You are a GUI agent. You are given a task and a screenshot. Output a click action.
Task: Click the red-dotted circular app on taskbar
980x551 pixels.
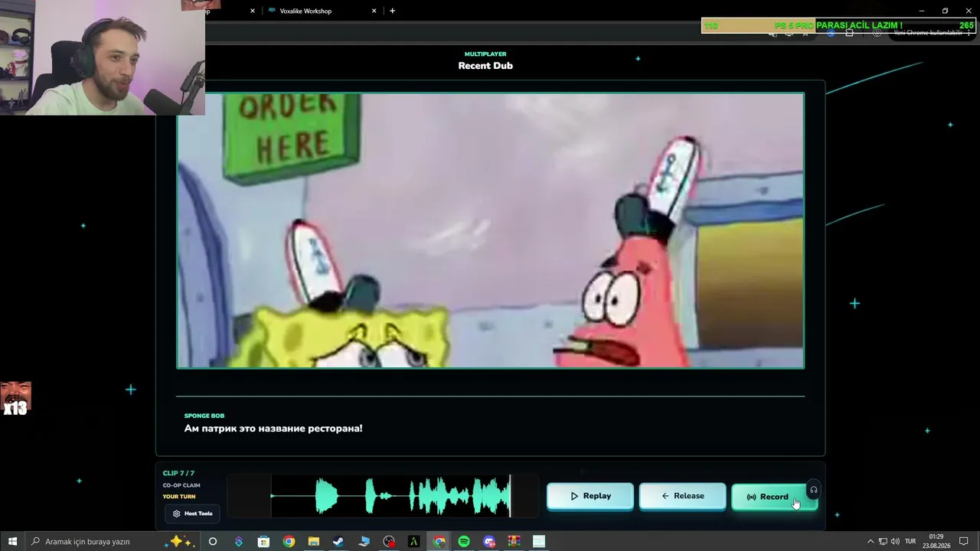click(389, 541)
